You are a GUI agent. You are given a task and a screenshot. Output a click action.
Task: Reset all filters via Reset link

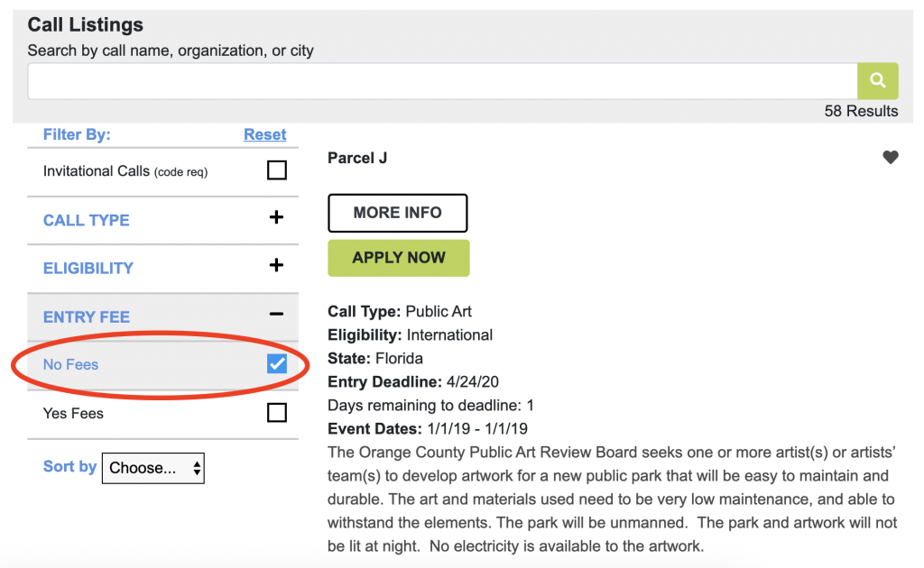tap(264, 134)
